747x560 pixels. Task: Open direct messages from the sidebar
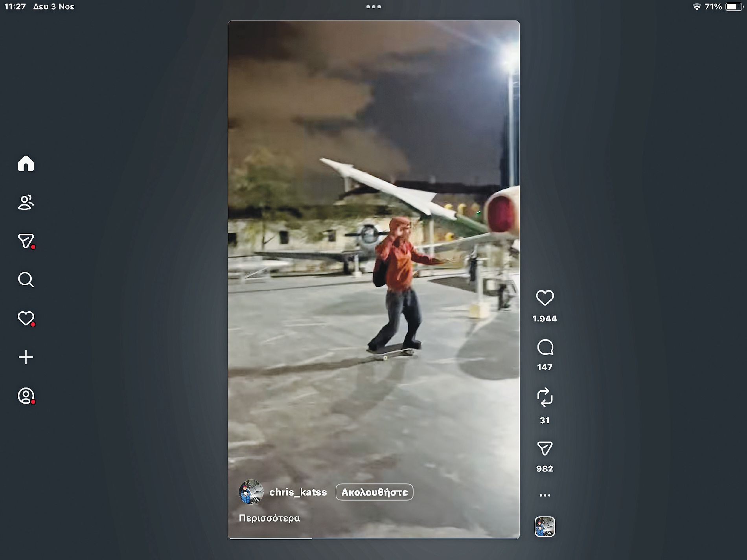26,241
